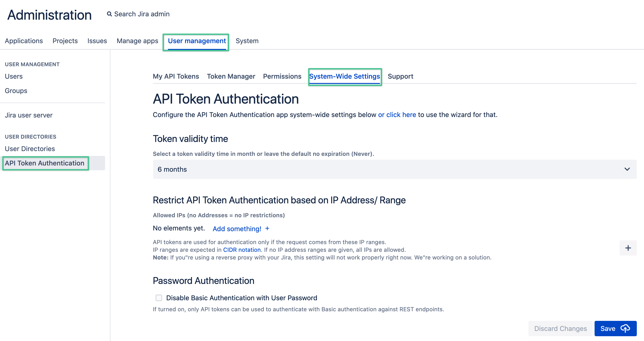Click the Password Authentication heading
This screenshot has height=341, width=644.
203,281
